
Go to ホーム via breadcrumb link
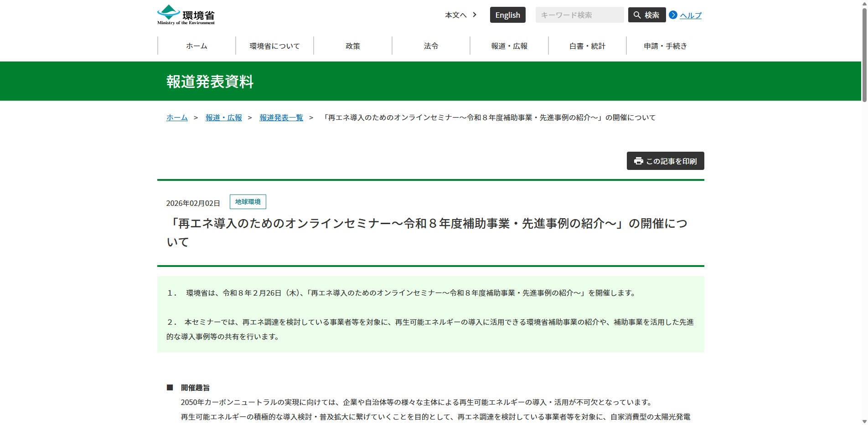(x=177, y=118)
